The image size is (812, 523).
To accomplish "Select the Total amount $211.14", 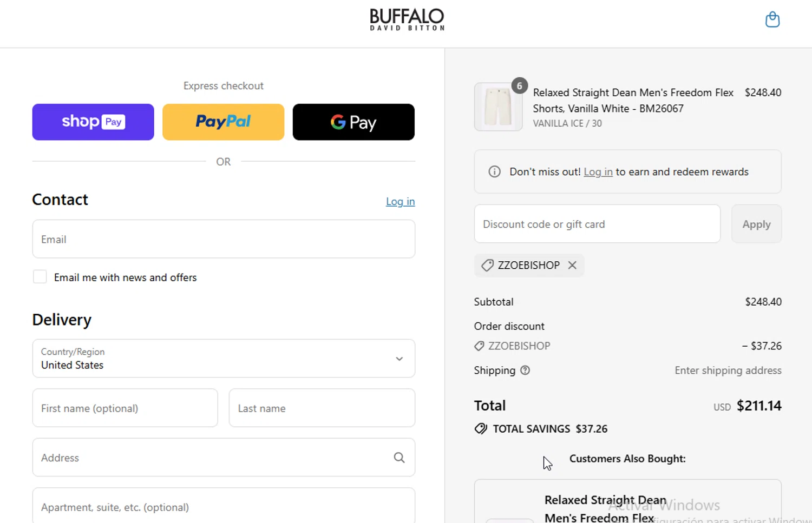I will [x=759, y=406].
